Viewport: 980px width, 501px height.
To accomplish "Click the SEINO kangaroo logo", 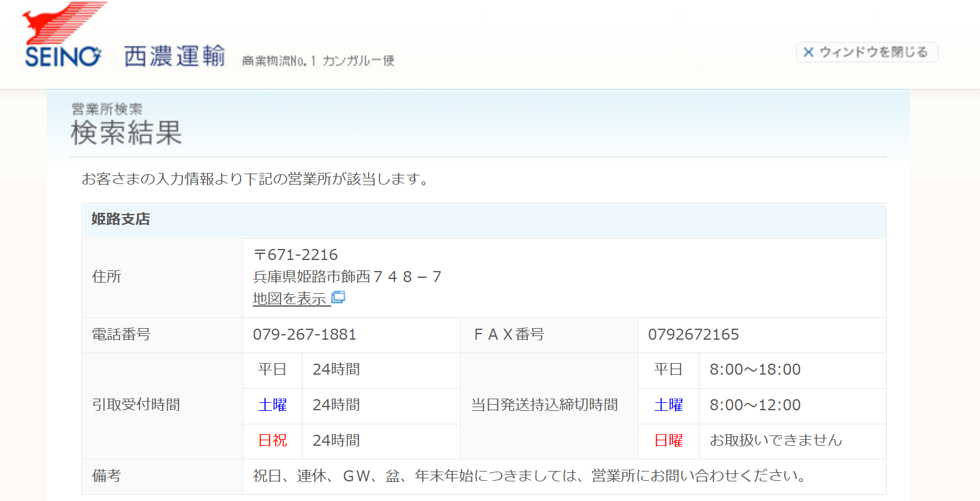I will pos(63,34).
